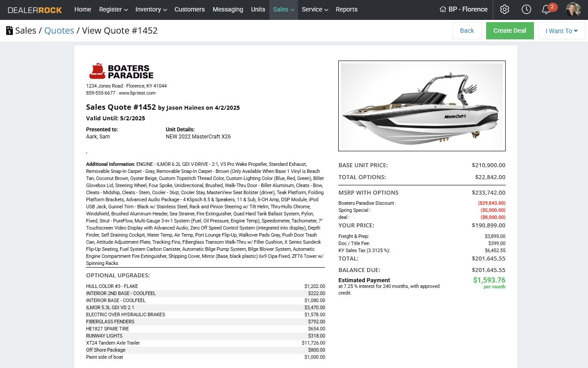Click Boaters Paradise Discount ($29,843.00)
588x368 pixels.
491,203
